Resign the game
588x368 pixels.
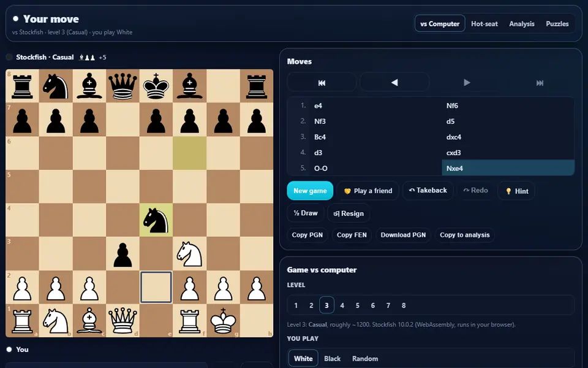(x=349, y=213)
